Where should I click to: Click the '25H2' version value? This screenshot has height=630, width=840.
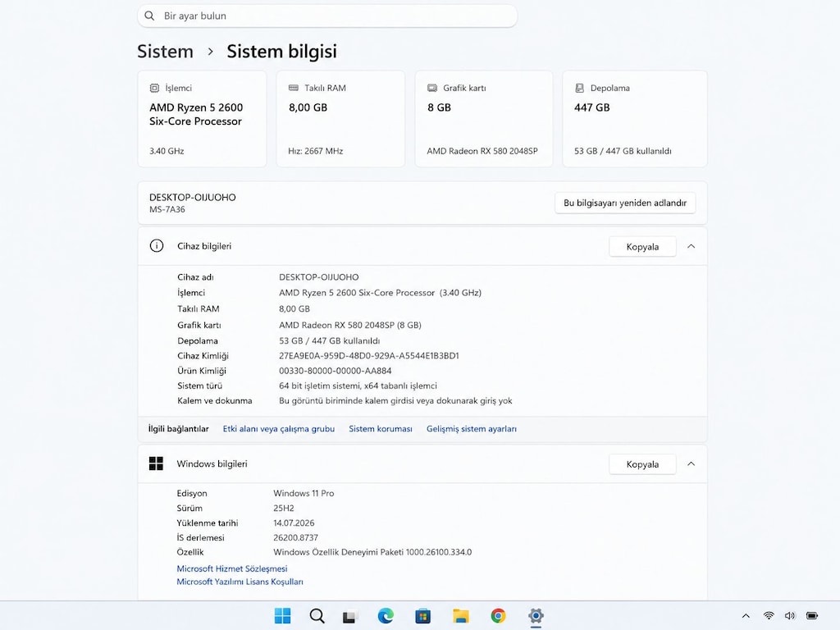click(283, 509)
